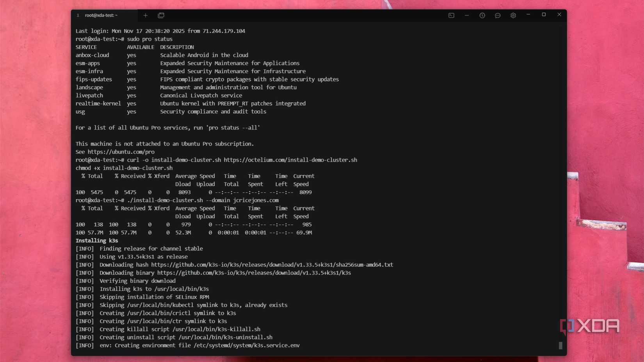644x362 pixels.
Task: Open the Windows Terminal settings gear
Action: click(513, 15)
